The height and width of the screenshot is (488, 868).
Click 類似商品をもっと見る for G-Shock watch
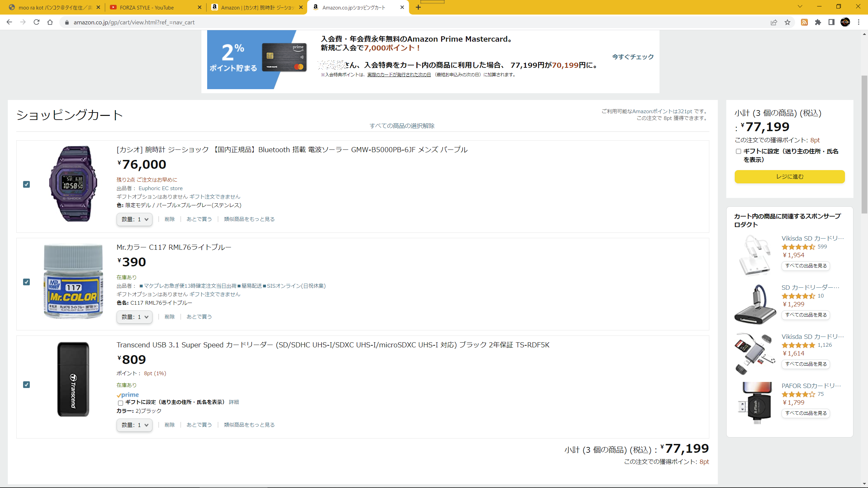(x=249, y=219)
